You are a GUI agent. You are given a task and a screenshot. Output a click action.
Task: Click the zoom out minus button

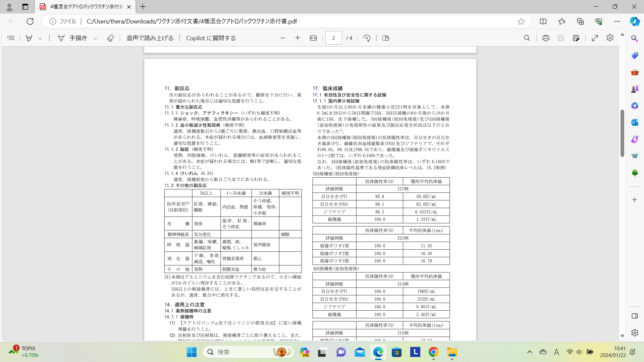[x=283, y=38]
